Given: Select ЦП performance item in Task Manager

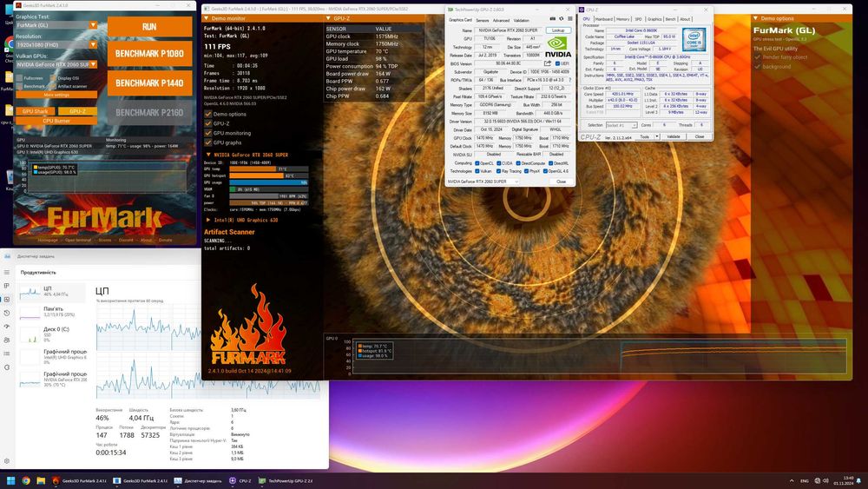Looking at the screenshot, I should click(51, 292).
